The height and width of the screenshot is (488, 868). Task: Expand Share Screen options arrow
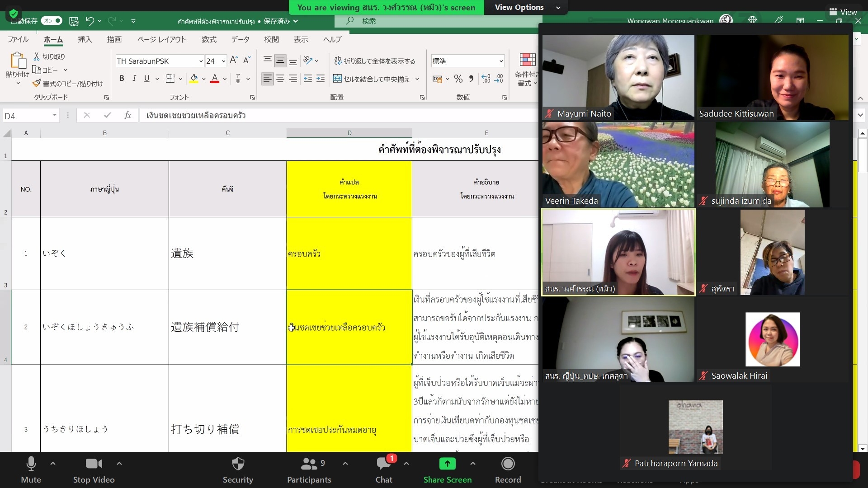pos(473,463)
